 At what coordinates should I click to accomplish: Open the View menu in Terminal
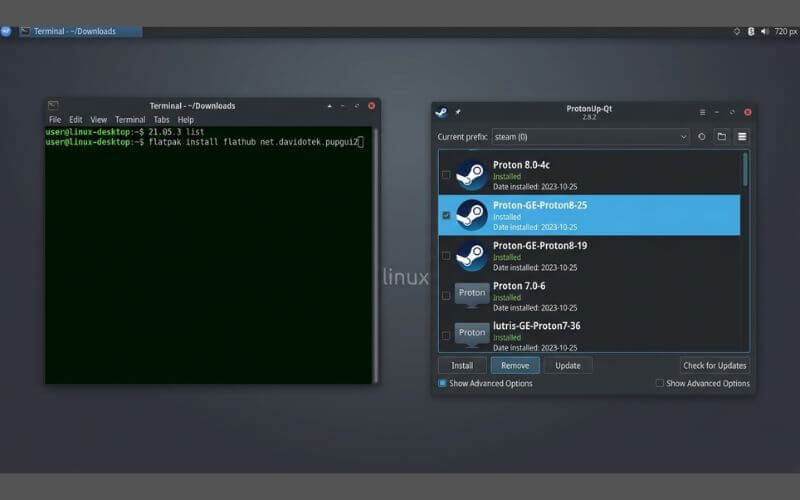(98, 120)
